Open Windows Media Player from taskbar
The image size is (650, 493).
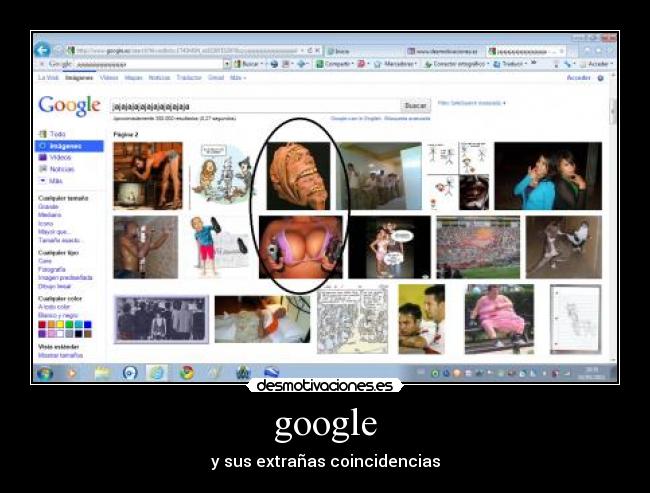(x=72, y=373)
